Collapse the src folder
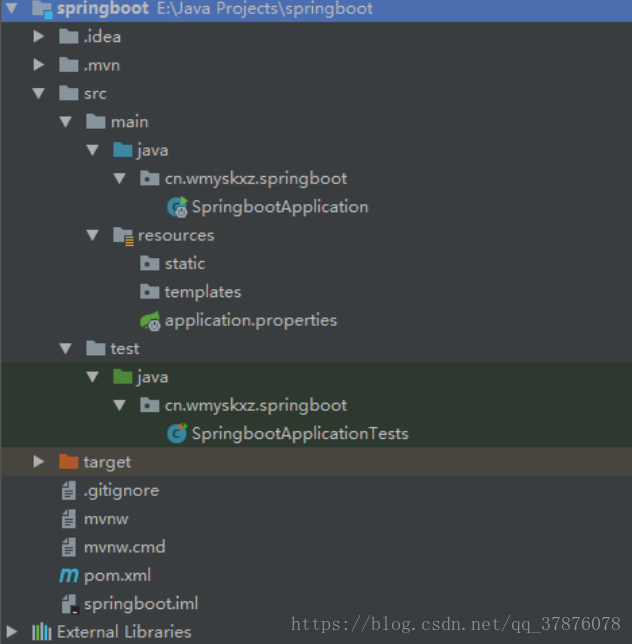Viewport: 632px width, 644px height. (x=39, y=94)
